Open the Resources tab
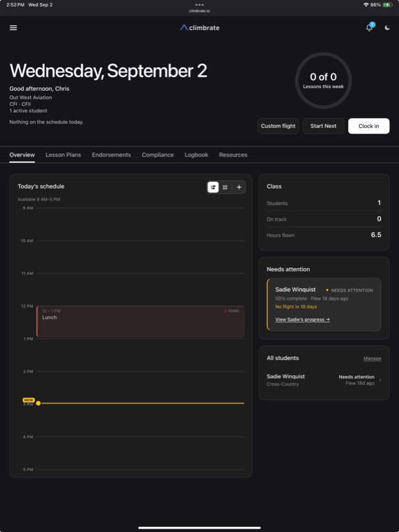Viewport: 399px width, 532px height. point(233,155)
